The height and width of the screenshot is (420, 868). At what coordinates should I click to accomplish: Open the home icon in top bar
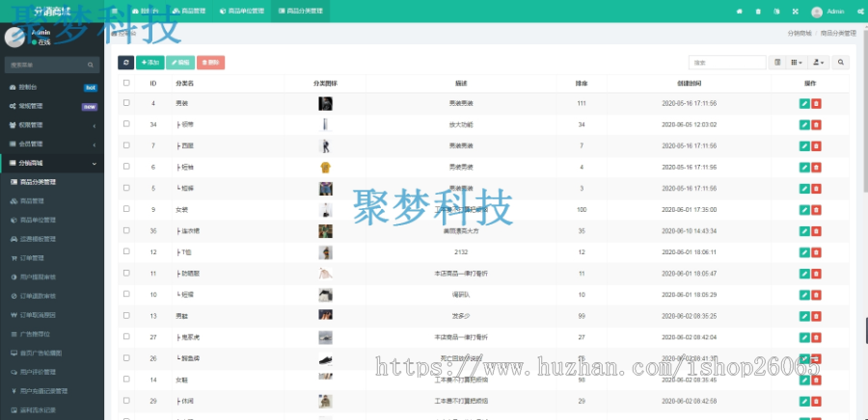[739, 12]
